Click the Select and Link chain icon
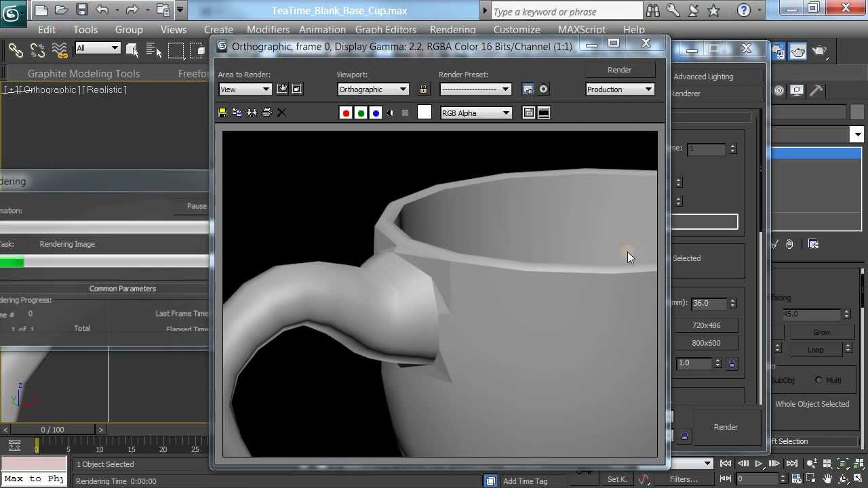 coord(16,50)
